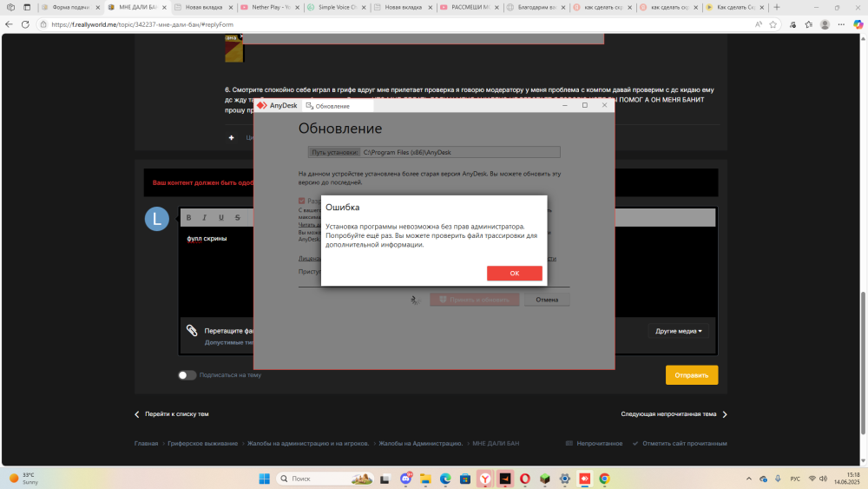Click the Непрочитанное link
This screenshot has height=489, width=868.
594,443
